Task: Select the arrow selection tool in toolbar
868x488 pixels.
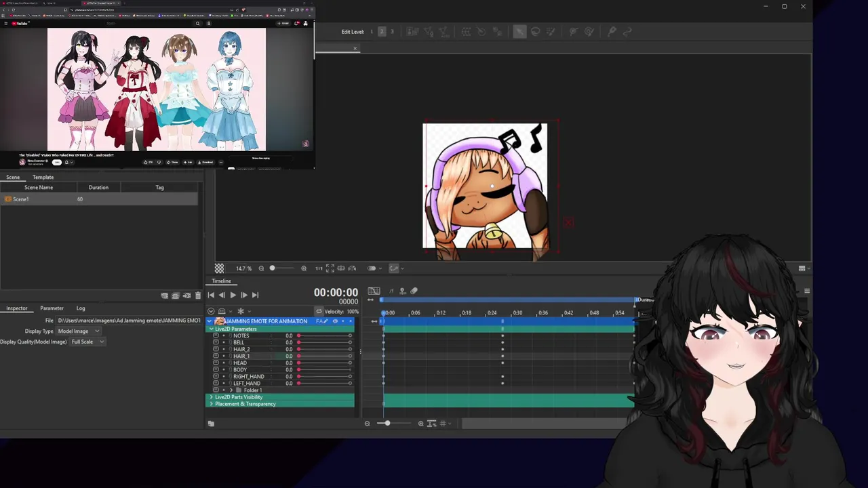Action: click(519, 31)
